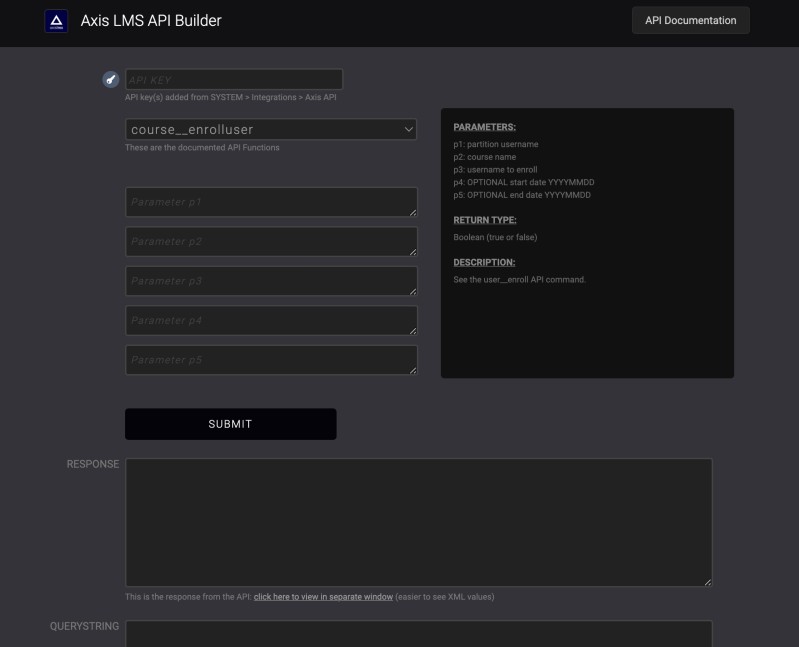Image resolution: width=799 pixels, height=647 pixels.
Task: Click the Axis LMS API Builder title
Action: point(151,20)
